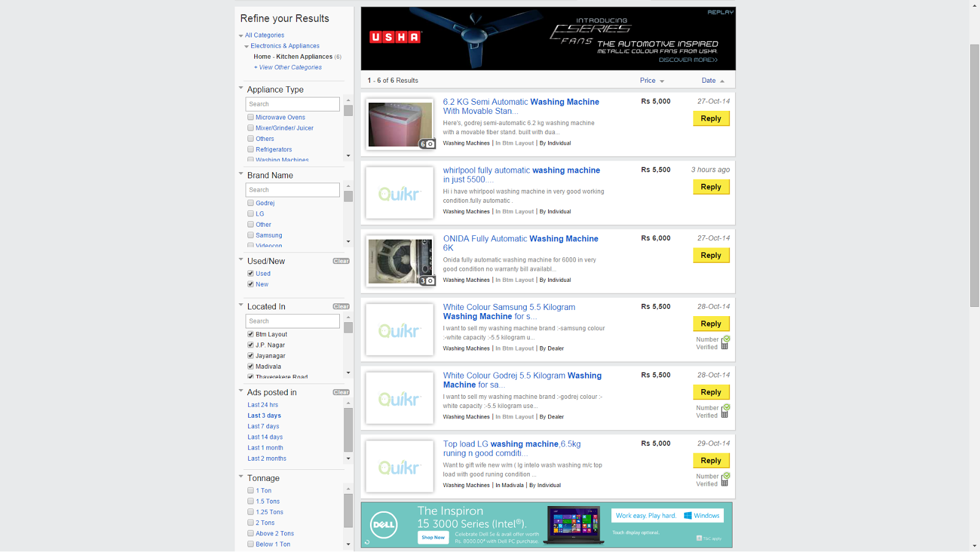Collapse the Ads posted in filter section
This screenshot has height=552, width=980.
pos(241,391)
